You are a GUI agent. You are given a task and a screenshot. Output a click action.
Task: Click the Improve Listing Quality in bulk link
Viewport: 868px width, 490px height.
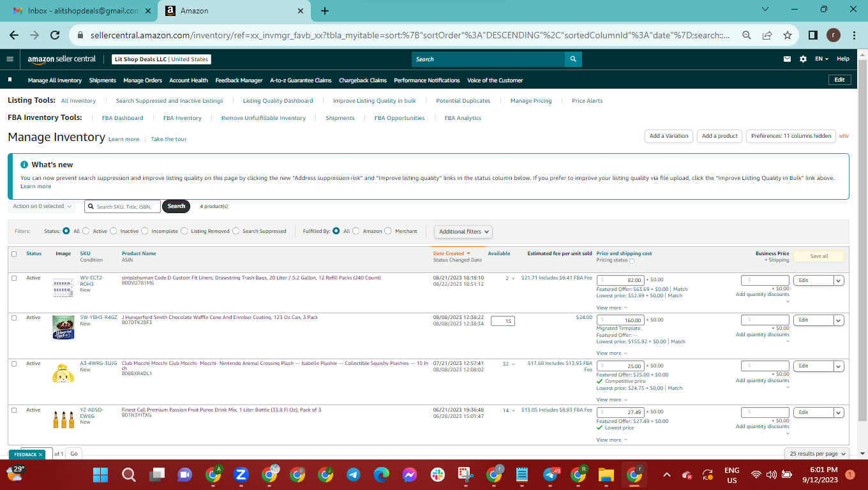click(x=375, y=101)
